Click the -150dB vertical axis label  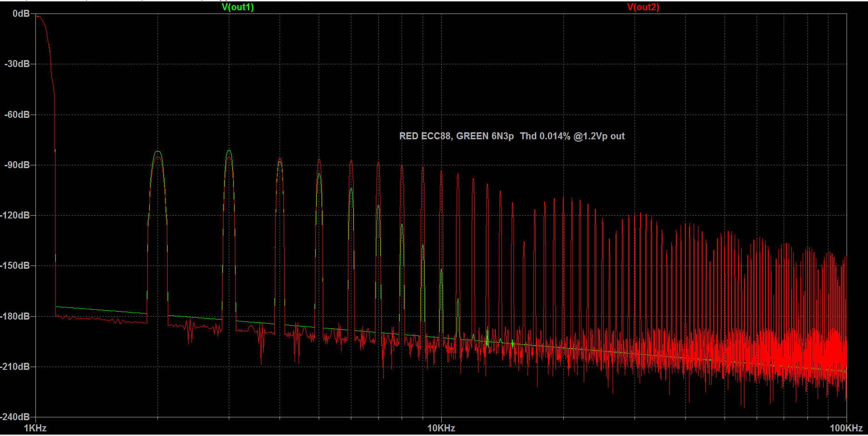point(15,266)
